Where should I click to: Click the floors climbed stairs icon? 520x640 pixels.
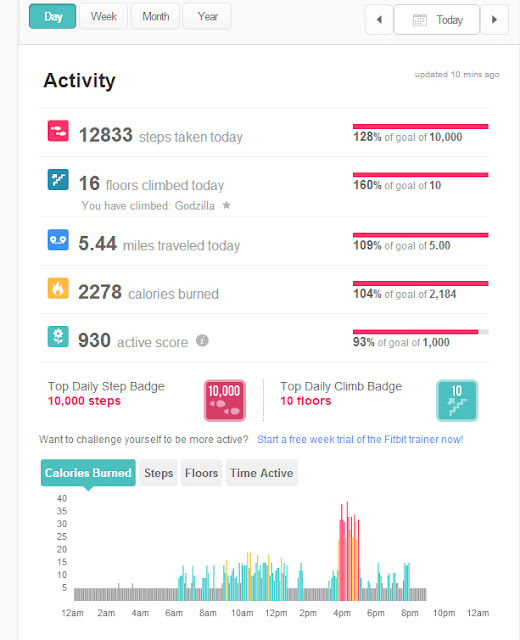coord(58,179)
